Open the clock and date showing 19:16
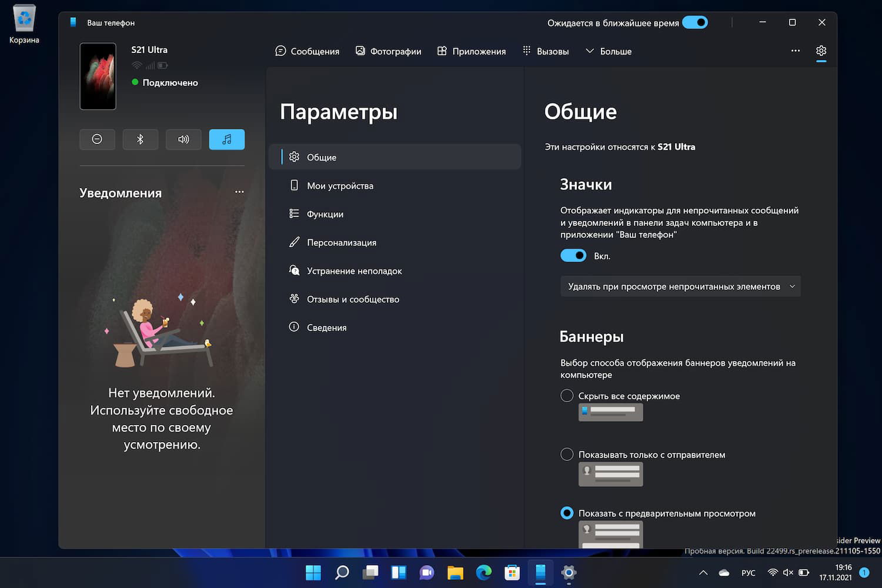The width and height of the screenshot is (882, 588). pos(836,572)
